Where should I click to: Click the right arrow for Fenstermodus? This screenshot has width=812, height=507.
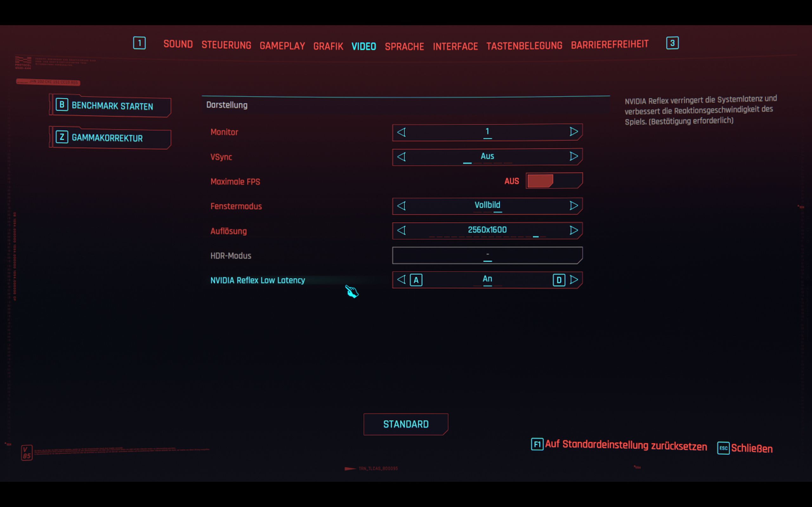[x=573, y=206]
